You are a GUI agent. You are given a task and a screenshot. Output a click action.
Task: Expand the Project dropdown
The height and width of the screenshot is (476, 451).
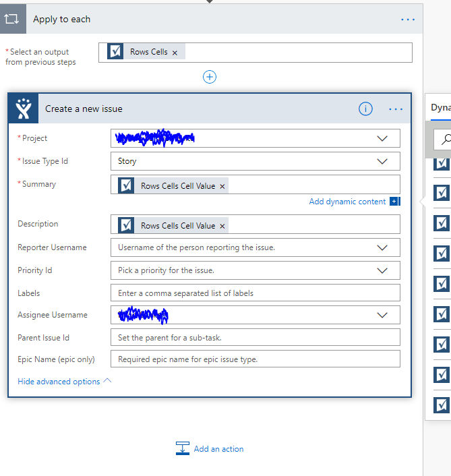point(382,138)
